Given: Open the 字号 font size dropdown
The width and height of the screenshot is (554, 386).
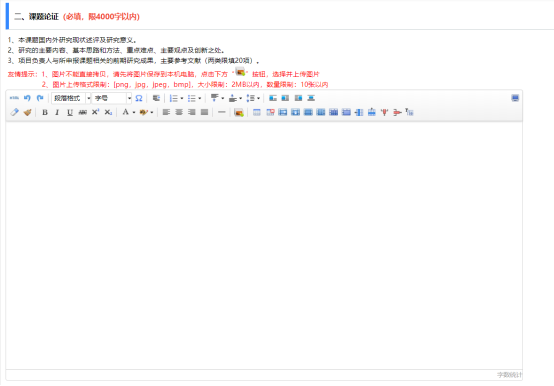Looking at the screenshot, I should pos(112,98).
